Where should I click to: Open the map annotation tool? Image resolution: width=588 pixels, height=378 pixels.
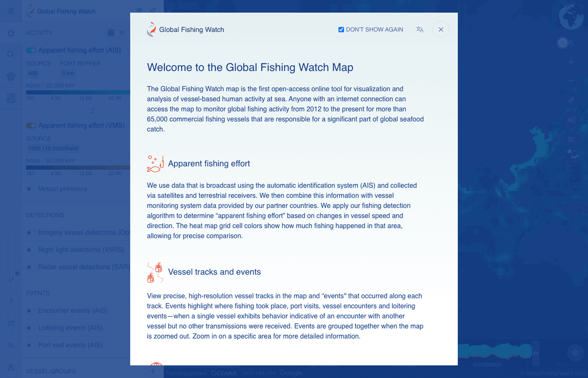(571, 119)
